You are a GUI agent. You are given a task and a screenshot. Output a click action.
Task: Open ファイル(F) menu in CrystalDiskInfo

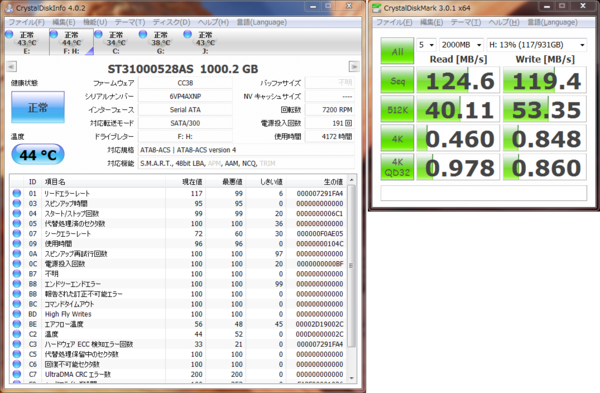[x=26, y=22]
